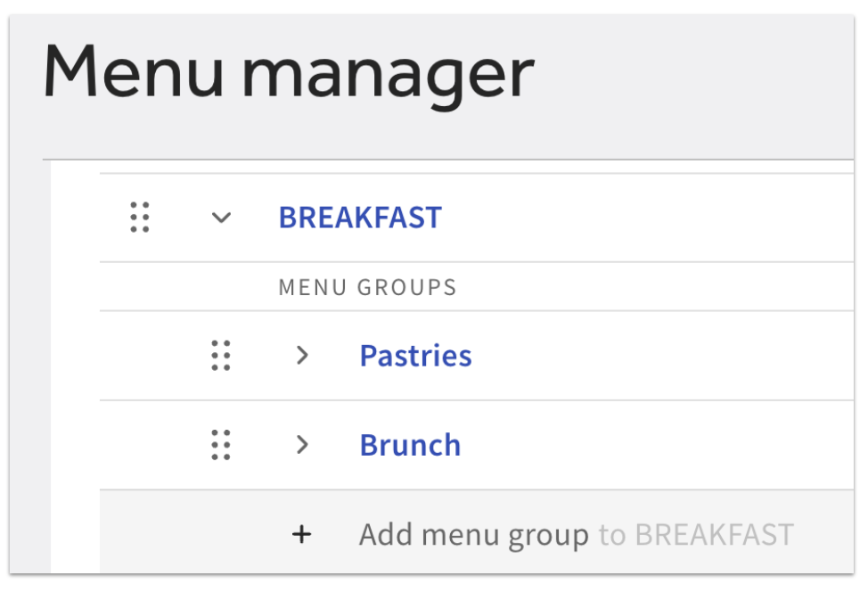Open the BREAKFAST menu link
This screenshot has width=868, height=592.
pyautogui.click(x=359, y=217)
